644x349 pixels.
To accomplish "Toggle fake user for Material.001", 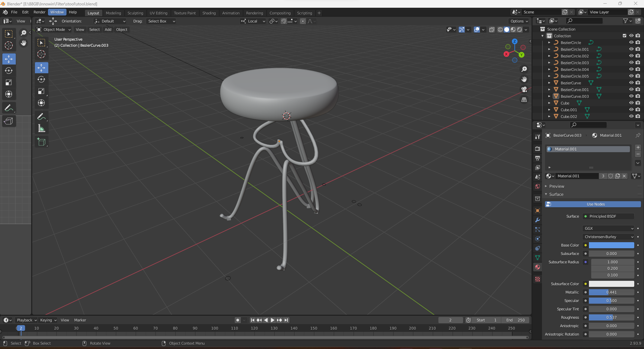I will click(x=611, y=176).
